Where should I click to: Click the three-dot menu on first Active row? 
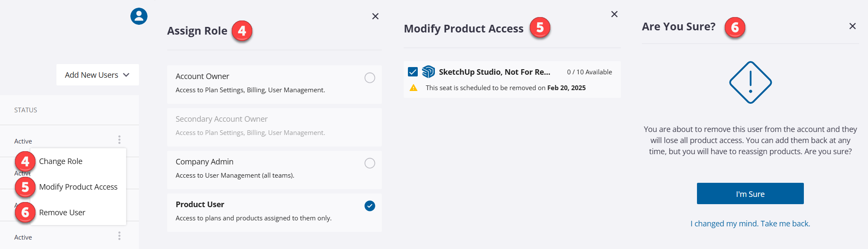[119, 140]
